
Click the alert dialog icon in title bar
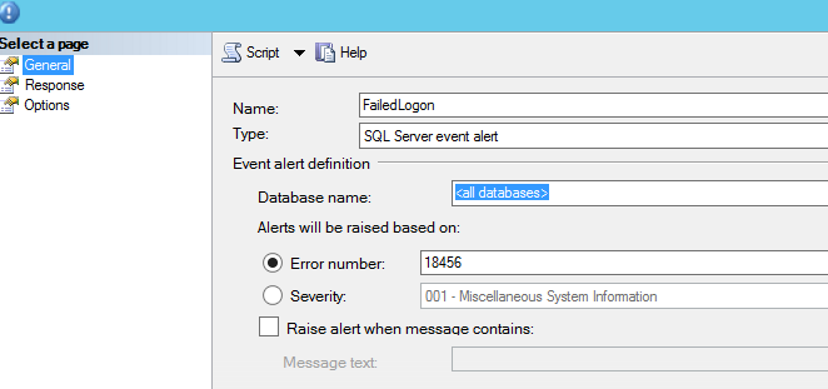tap(9, 12)
